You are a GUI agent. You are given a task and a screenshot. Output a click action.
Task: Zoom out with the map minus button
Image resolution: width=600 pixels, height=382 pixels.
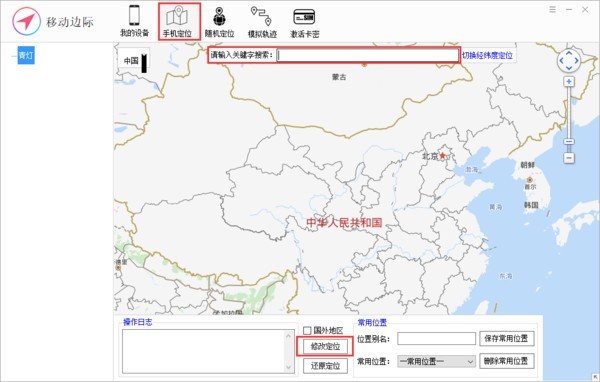point(569,158)
